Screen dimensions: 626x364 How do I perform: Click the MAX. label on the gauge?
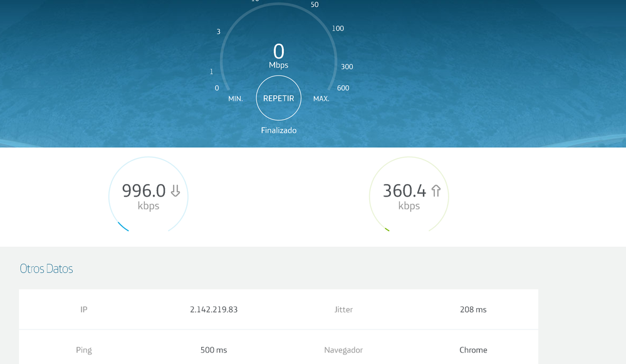click(321, 99)
